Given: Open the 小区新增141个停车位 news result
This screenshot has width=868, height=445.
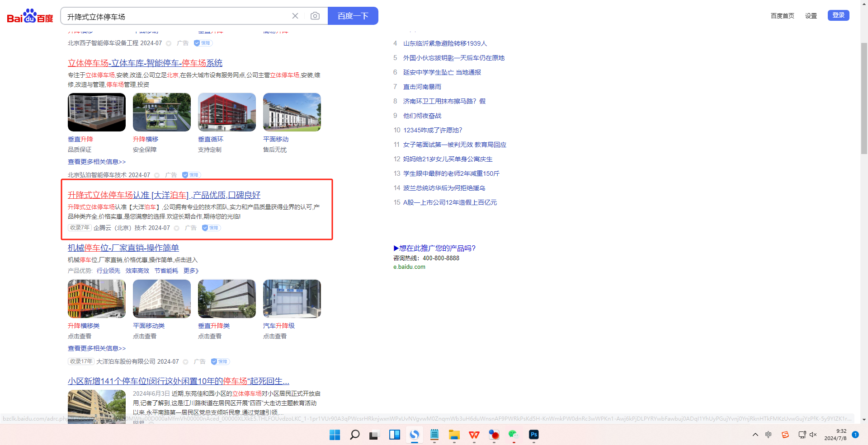Looking at the screenshot, I should point(179,381).
